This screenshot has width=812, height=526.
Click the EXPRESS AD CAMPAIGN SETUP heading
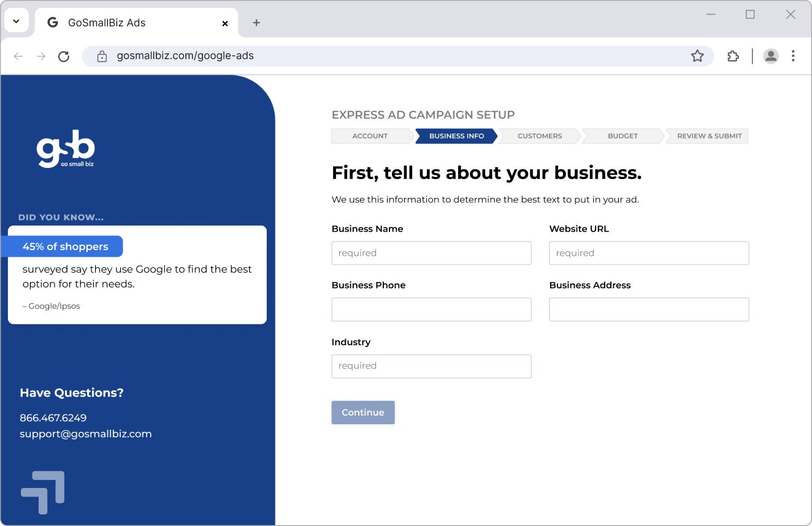click(x=423, y=115)
